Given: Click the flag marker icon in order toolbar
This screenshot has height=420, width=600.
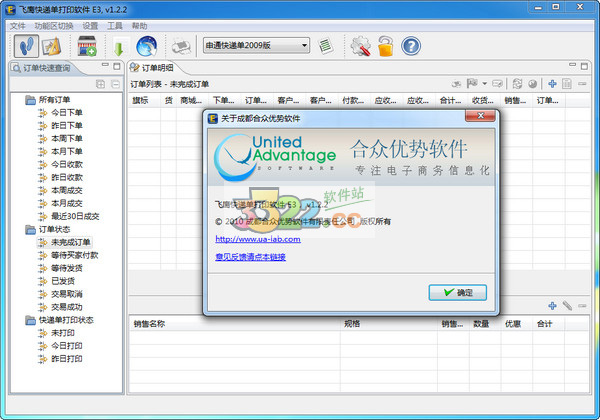Looking at the screenshot, I should [x=472, y=84].
